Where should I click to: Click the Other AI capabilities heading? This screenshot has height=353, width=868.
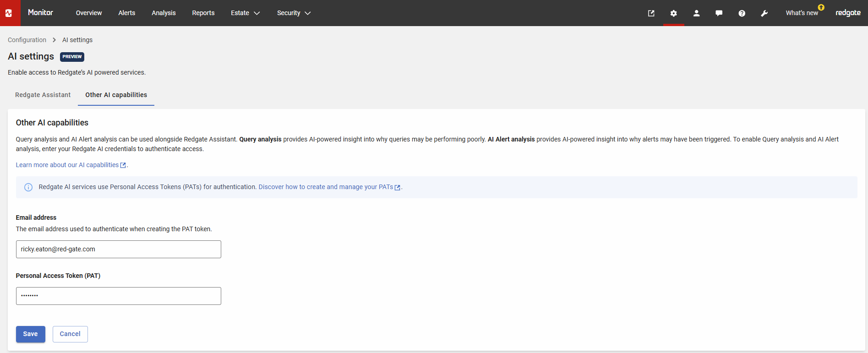pyautogui.click(x=52, y=123)
